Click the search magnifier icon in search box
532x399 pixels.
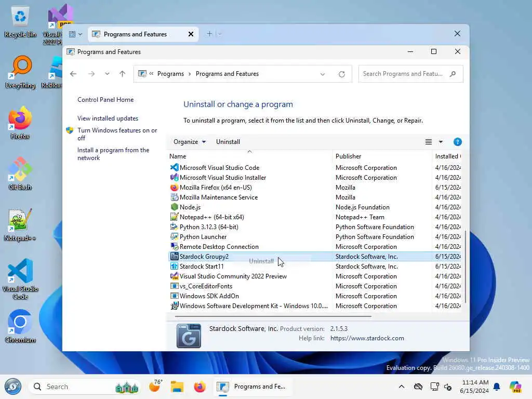[453, 74]
